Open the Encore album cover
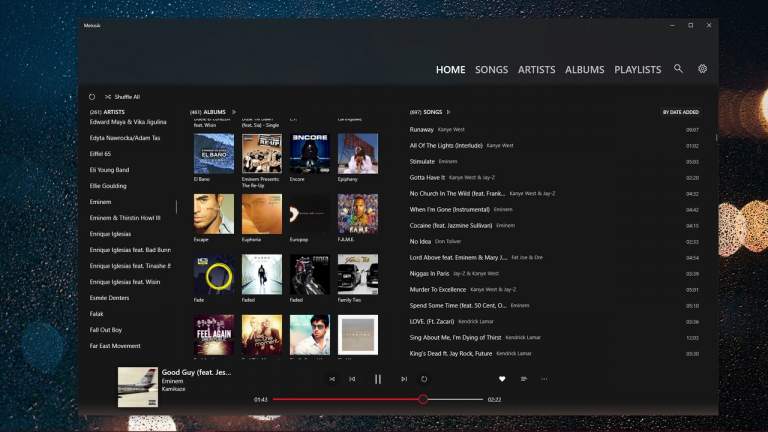This screenshot has width=768, height=432. tap(310, 153)
